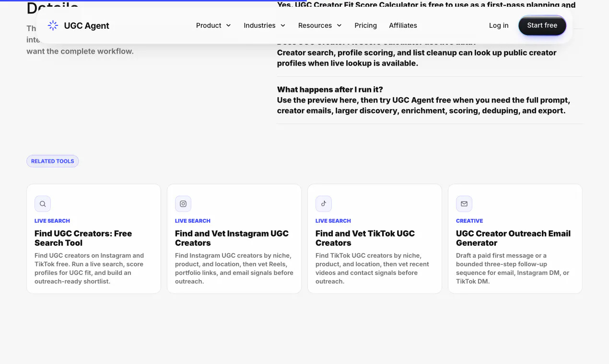Click the RELATED TOOLS badge

pyautogui.click(x=53, y=161)
